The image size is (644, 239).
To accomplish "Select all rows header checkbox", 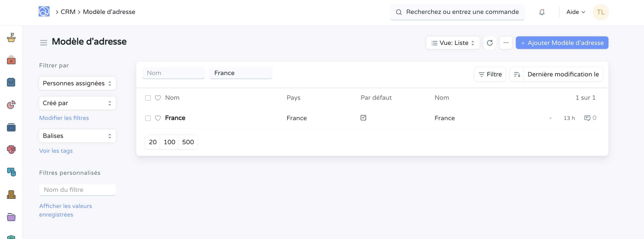I will pyautogui.click(x=148, y=98).
